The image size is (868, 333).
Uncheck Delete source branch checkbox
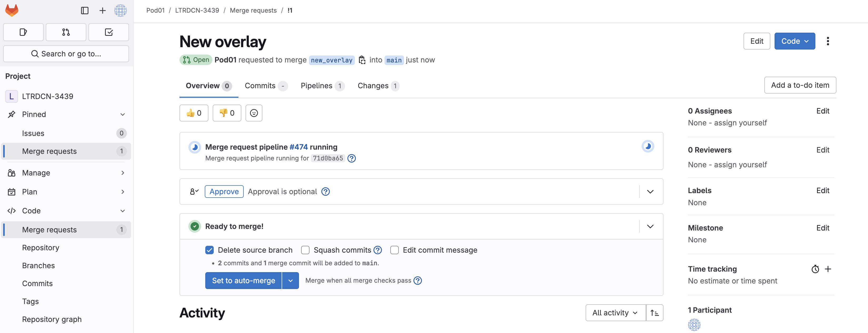[x=209, y=250]
